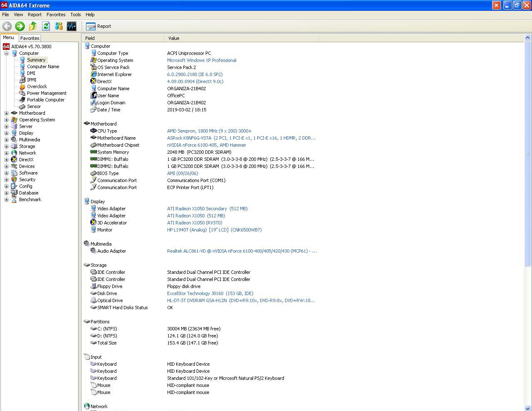Open the Tools menu
This screenshot has height=411, width=532.
coord(75,15)
